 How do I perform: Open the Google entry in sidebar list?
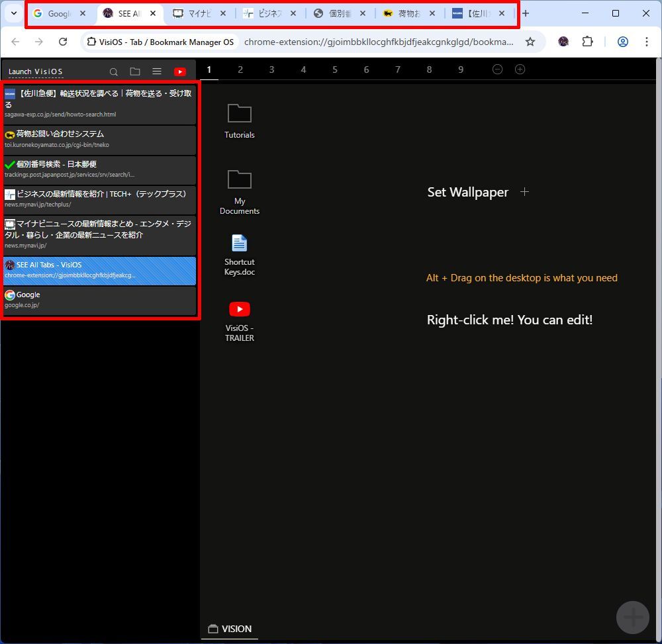100,300
